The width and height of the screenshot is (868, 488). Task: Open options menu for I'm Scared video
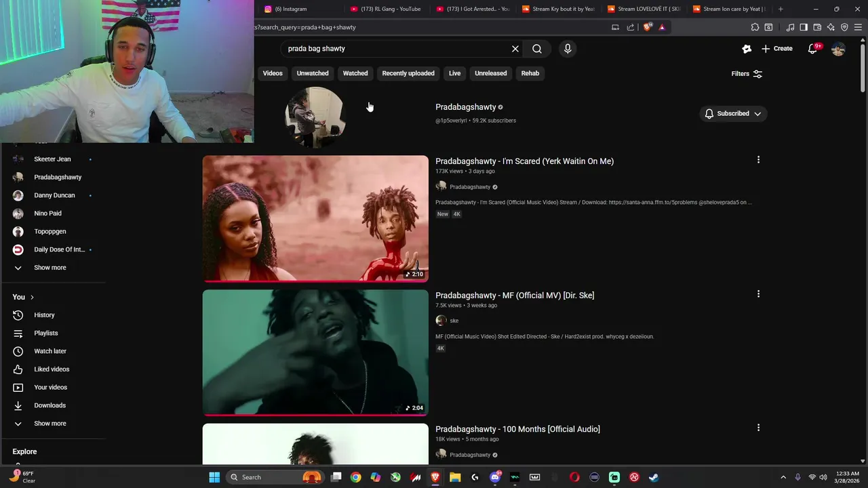[x=758, y=160]
